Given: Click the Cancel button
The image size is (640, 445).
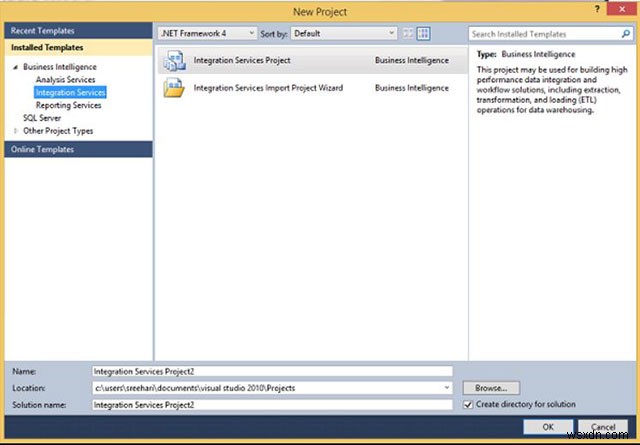Looking at the screenshot, I should tap(603, 427).
